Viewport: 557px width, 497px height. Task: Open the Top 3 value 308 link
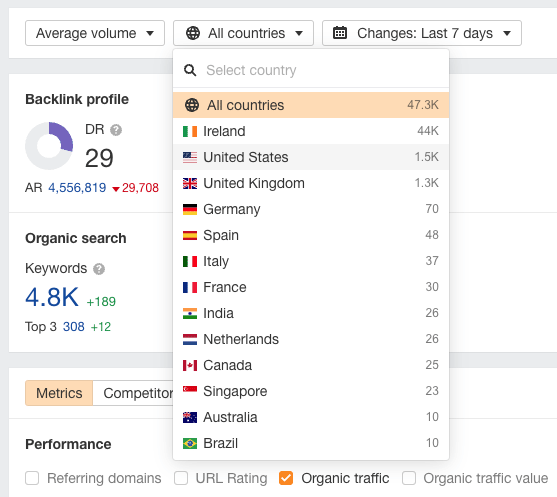(74, 326)
